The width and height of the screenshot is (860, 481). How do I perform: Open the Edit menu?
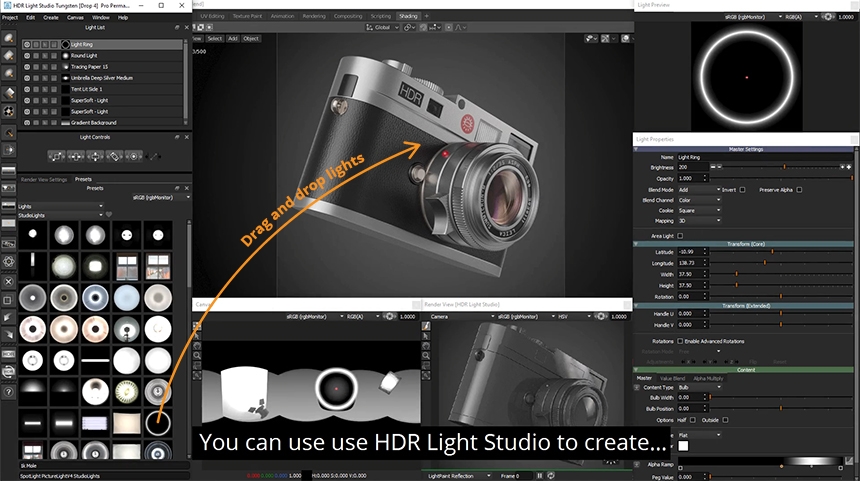[31, 18]
